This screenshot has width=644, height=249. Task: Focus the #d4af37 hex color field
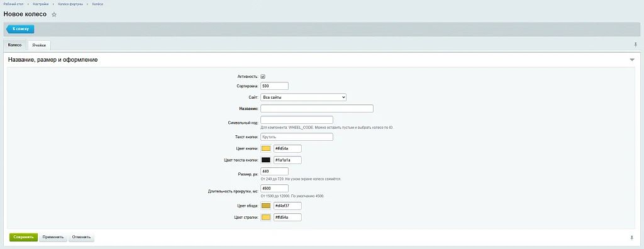pyautogui.click(x=287, y=206)
